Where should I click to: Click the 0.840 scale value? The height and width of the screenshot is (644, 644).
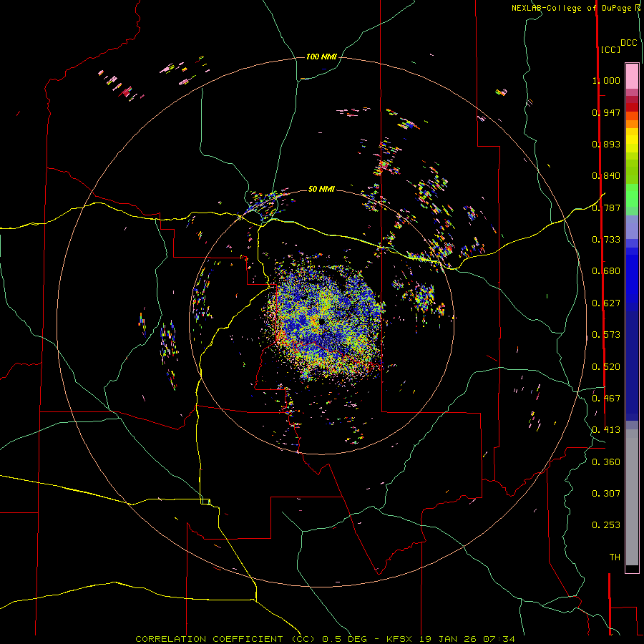pos(606,176)
